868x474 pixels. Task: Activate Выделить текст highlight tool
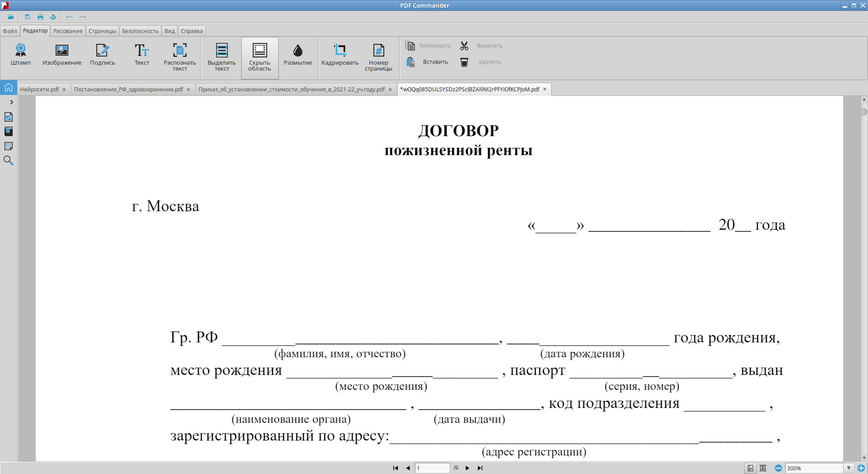click(x=222, y=57)
